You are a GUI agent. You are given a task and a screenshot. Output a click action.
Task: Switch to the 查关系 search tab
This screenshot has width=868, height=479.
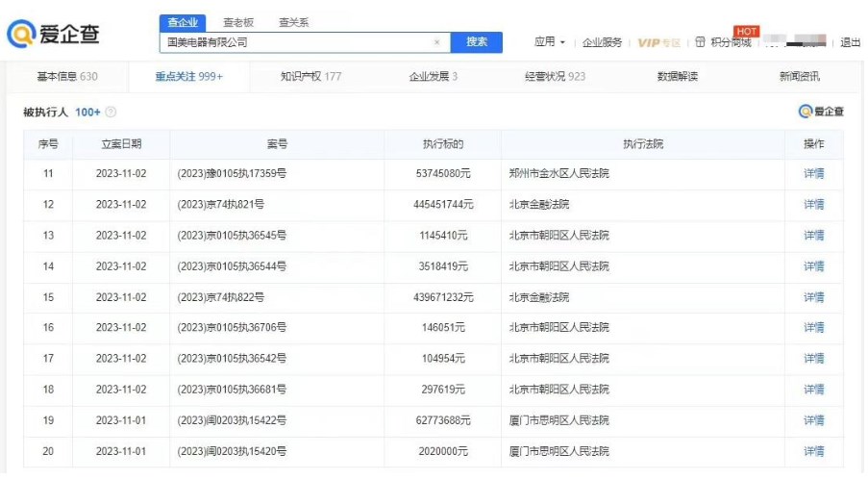[293, 22]
